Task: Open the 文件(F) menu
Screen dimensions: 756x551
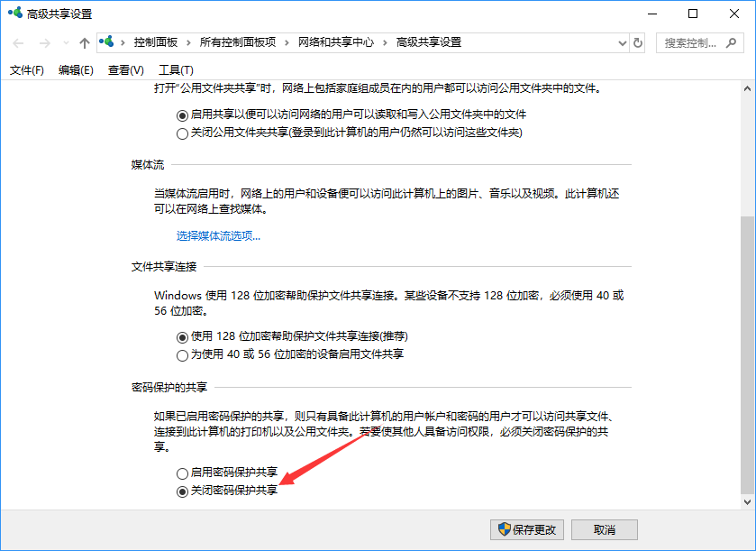Action: tap(27, 70)
